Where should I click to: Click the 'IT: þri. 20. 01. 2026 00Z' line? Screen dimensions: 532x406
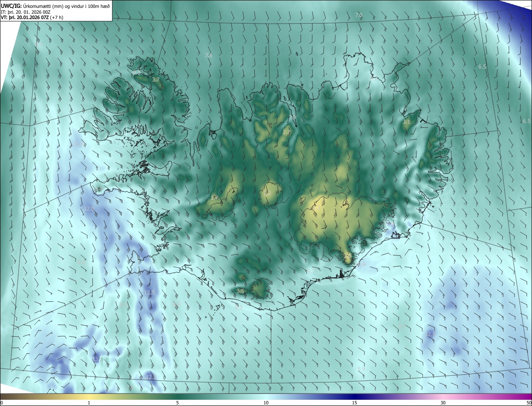[26, 12]
